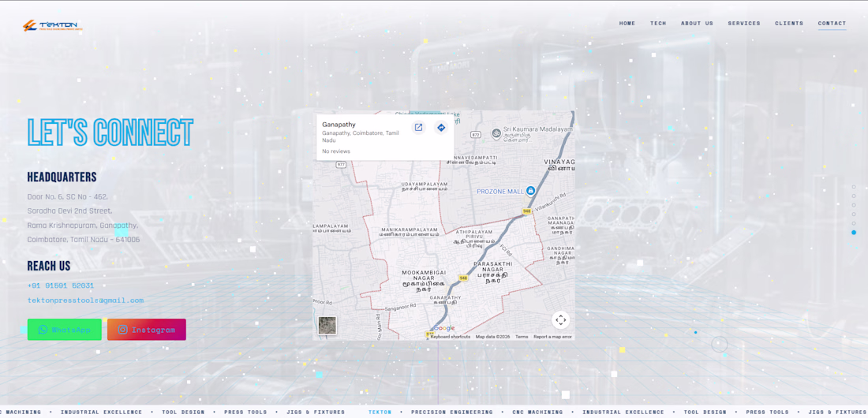Viewport: 868px width, 418px height.
Task: Open the Services nav link
Action: point(744,23)
